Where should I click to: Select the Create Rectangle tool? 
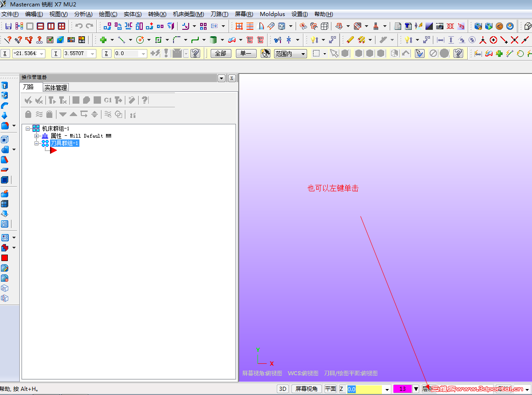(158, 40)
